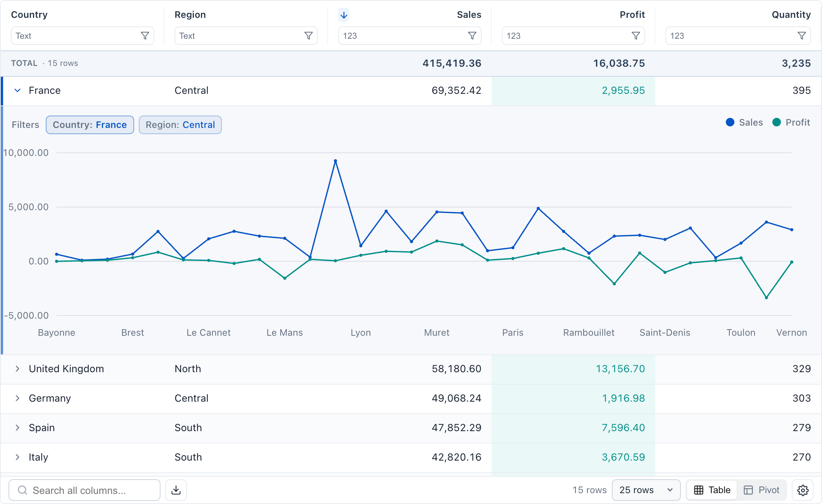This screenshot has height=504, width=822.
Task: Select the Italy sales value 42,820.16
Action: [x=456, y=457]
